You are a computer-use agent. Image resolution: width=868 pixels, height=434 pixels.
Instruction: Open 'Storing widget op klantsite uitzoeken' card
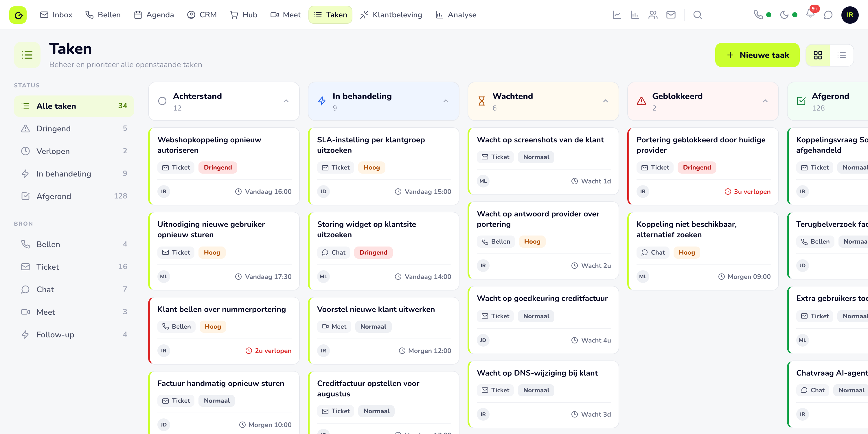coord(384,251)
